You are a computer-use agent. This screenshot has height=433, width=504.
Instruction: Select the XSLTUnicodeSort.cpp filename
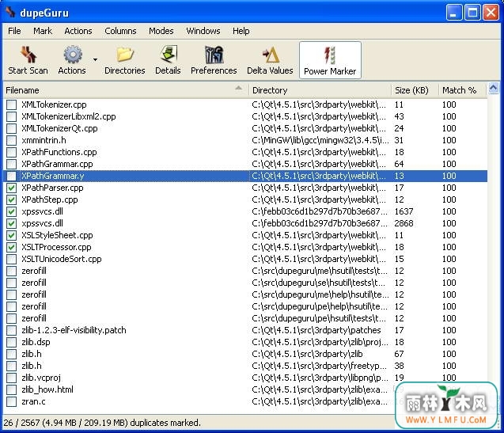coord(62,260)
